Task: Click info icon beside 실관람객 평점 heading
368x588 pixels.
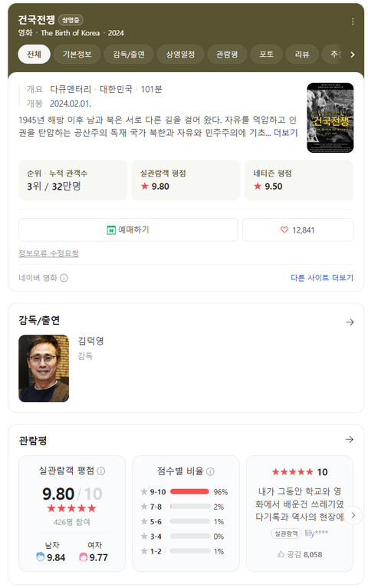Action: coord(101,471)
